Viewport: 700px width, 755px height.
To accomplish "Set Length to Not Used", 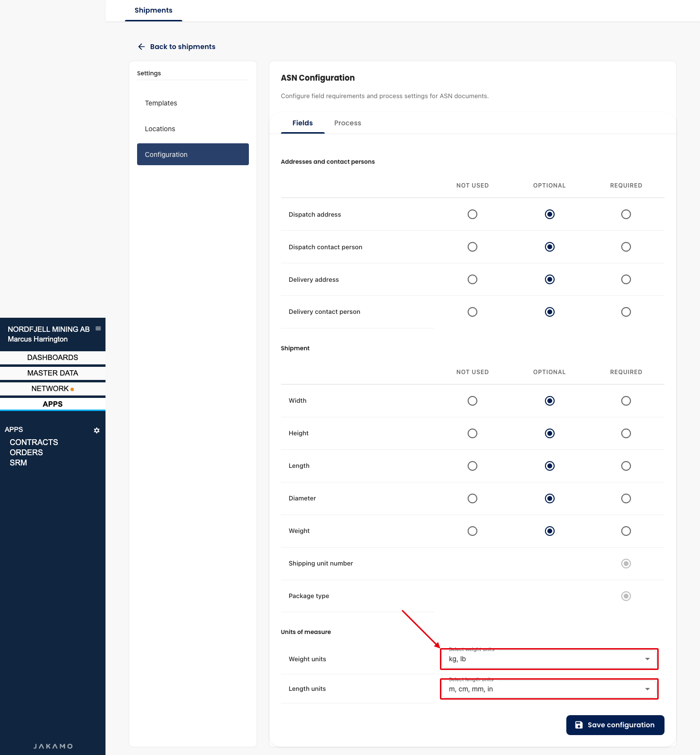I will [x=472, y=466].
